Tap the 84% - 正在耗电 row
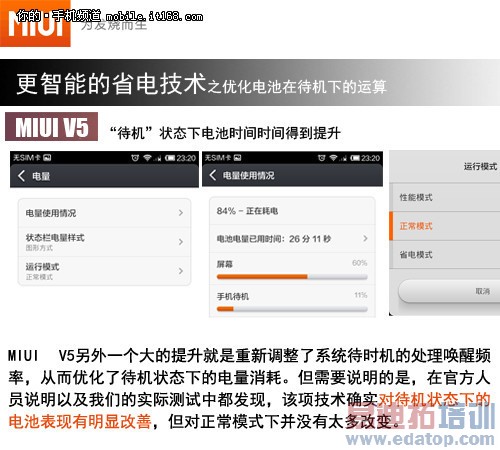The image size is (500, 450). click(292, 211)
